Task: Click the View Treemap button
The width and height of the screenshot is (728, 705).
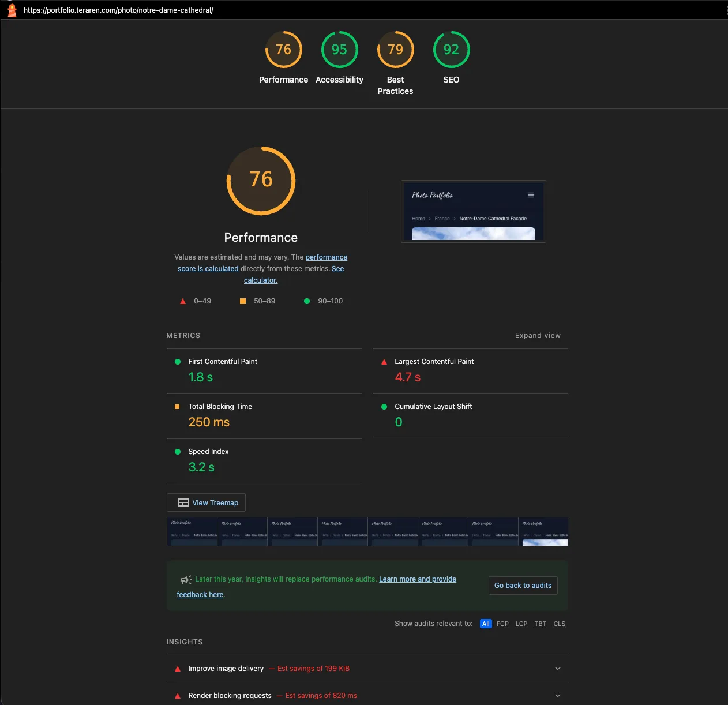Action: (207, 502)
